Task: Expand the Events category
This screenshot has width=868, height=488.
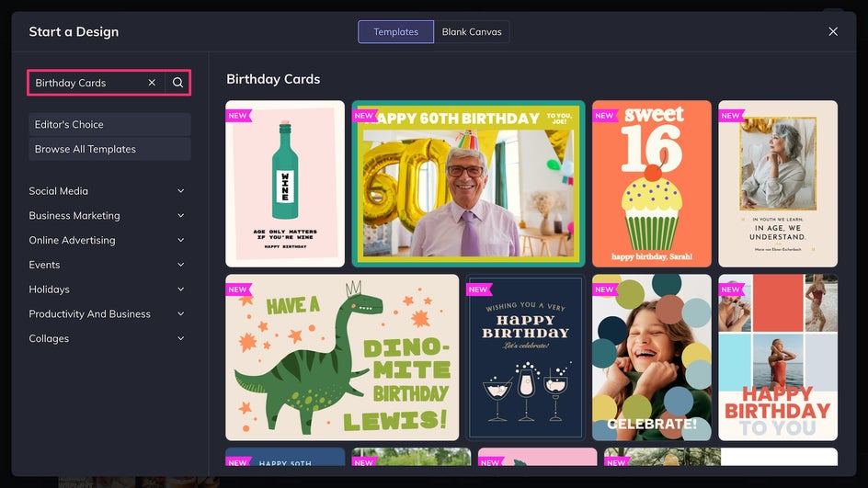Action: [107, 265]
